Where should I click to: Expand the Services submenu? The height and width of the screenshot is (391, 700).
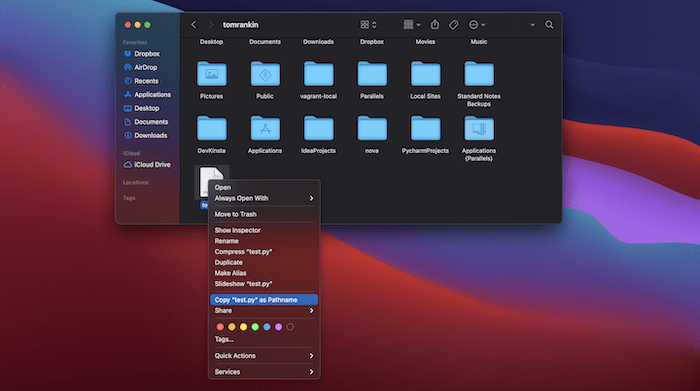click(x=264, y=372)
